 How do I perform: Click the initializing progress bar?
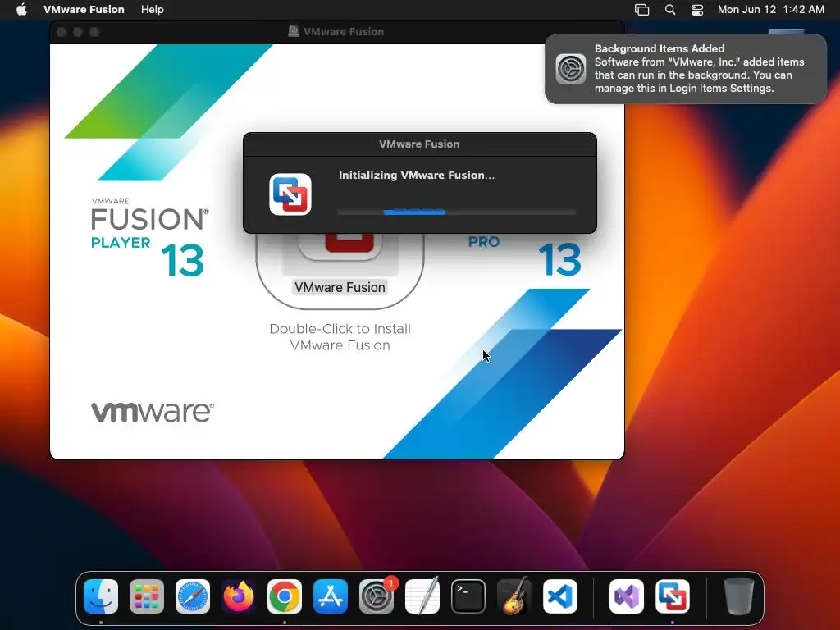click(456, 212)
